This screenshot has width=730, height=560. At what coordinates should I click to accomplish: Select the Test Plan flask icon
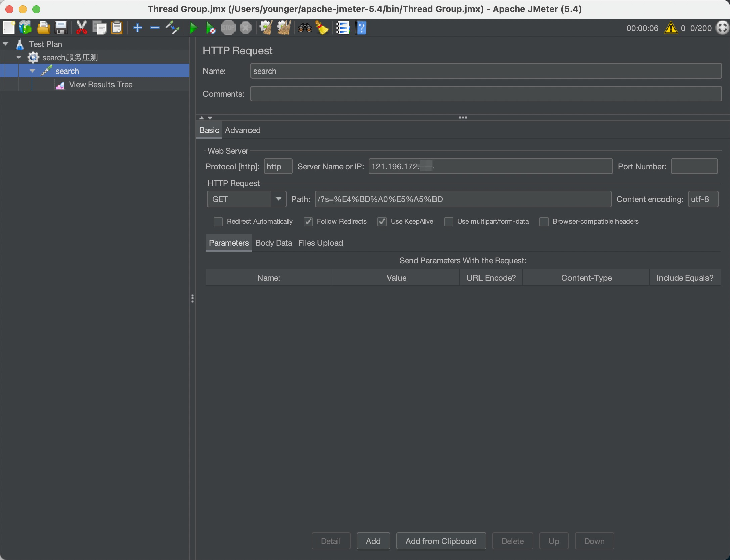20,44
